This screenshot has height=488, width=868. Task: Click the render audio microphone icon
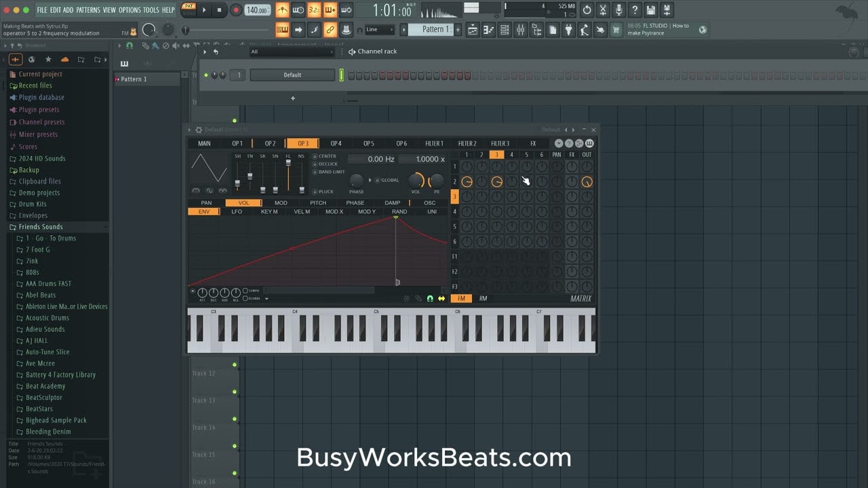coord(618,10)
